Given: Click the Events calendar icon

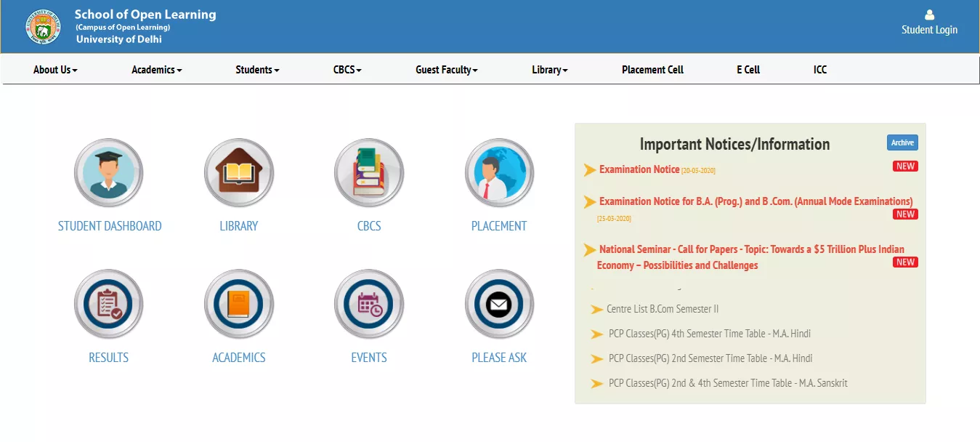Looking at the screenshot, I should (369, 304).
